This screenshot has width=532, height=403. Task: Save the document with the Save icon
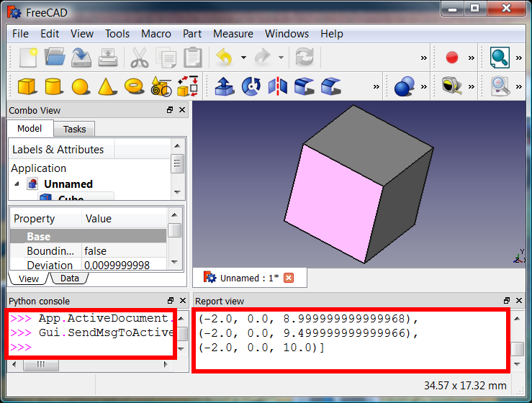point(81,57)
